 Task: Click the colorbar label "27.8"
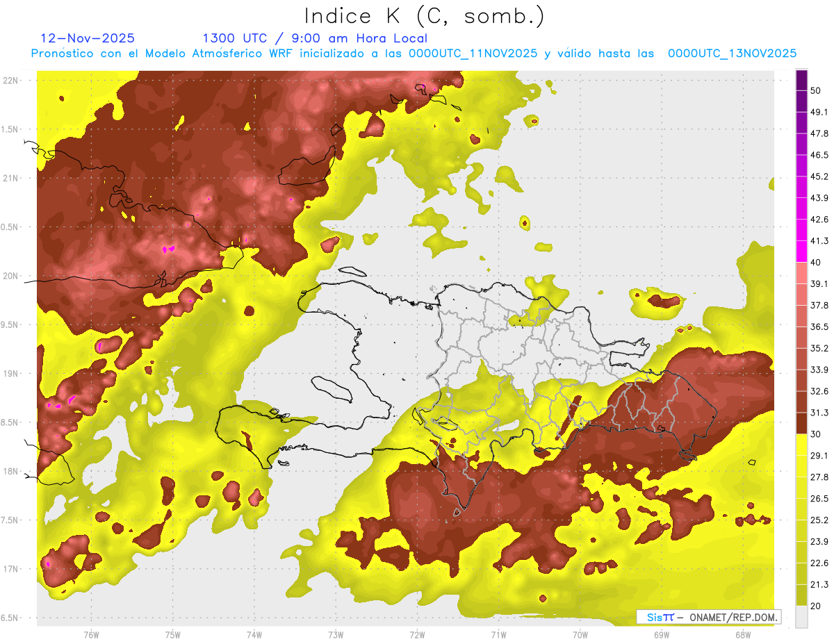pos(819,477)
